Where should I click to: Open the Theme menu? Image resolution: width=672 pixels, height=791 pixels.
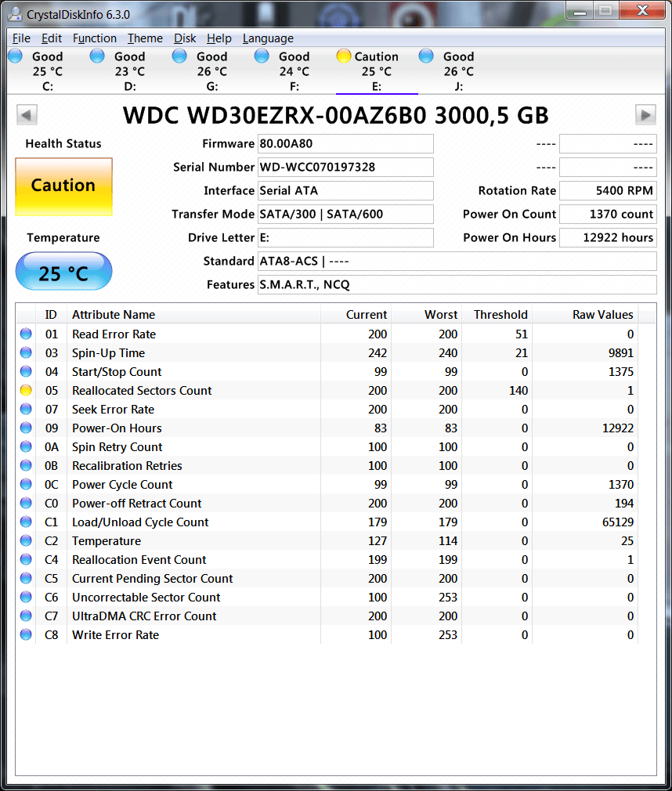(145, 38)
